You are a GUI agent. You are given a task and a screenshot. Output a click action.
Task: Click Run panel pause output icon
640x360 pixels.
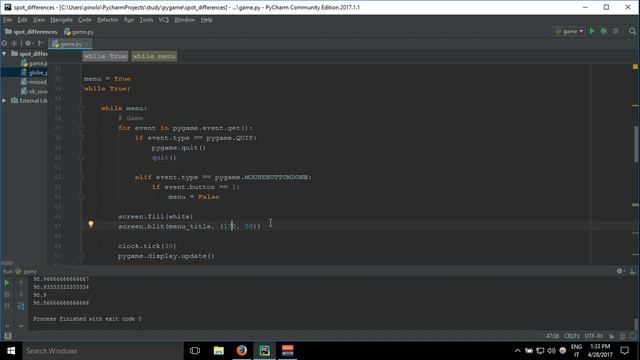click(x=7, y=306)
